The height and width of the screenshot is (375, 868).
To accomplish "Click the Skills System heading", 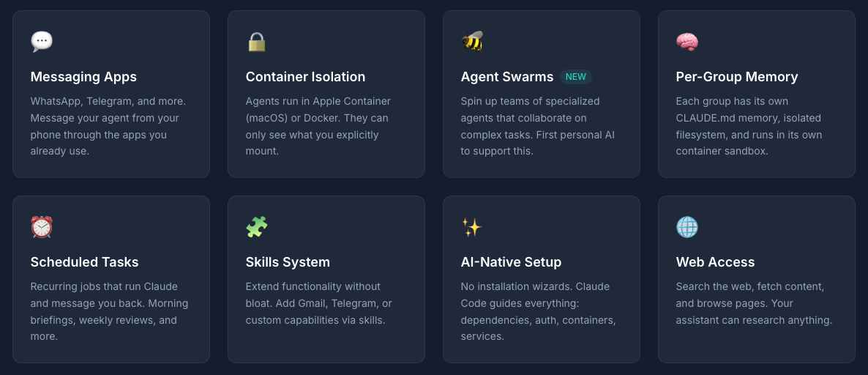I will (288, 262).
